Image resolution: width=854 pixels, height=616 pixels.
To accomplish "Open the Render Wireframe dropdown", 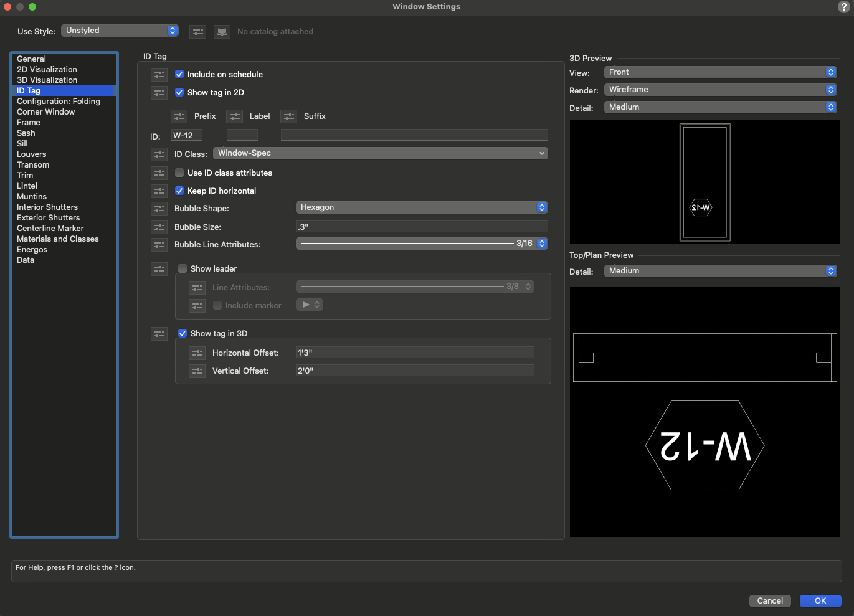I will coord(719,90).
